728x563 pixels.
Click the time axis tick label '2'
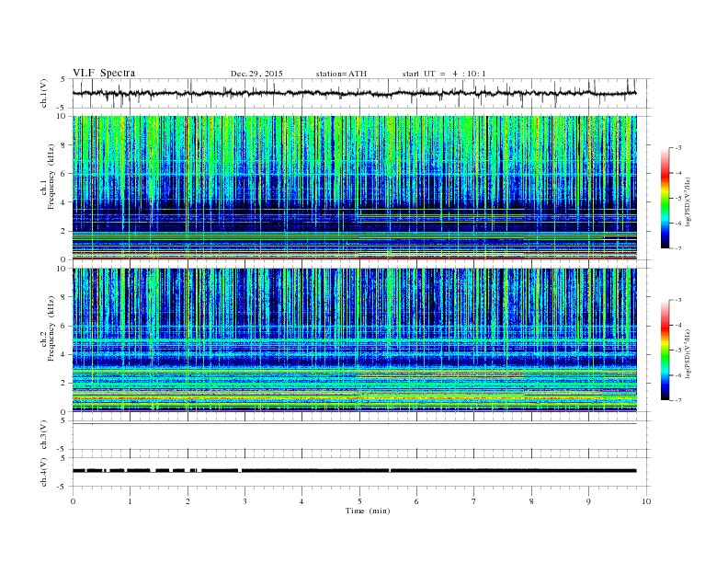[188, 501]
